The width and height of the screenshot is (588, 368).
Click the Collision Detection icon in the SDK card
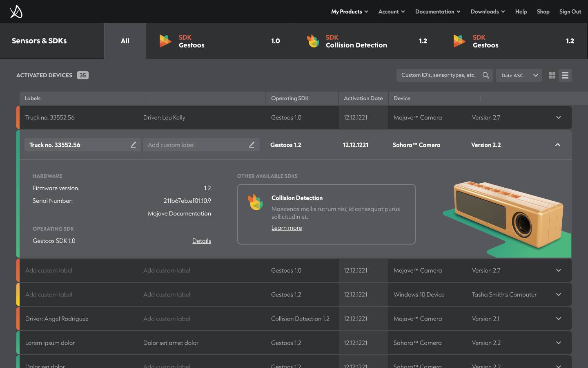(x=256, y=202)
